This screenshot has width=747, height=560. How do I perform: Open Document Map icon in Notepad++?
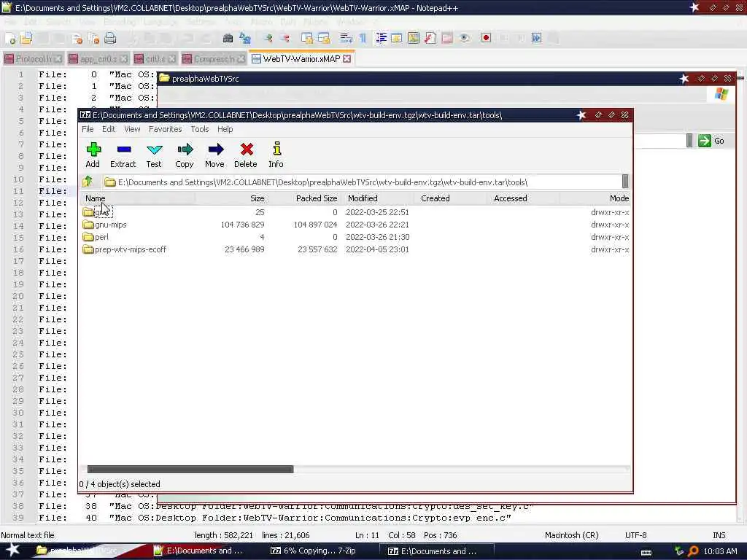[x=414, y=38]
